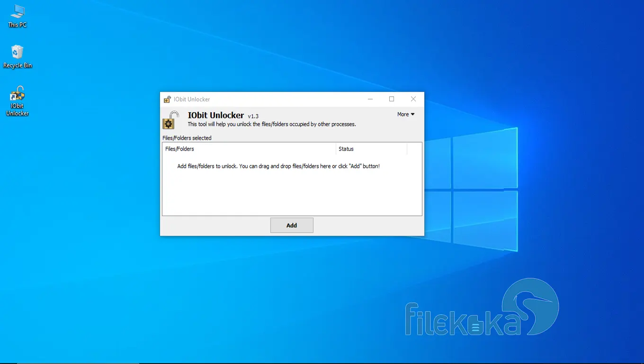
Task: Click the Files/Folders selected label
Action: pyautogui.click(x=187, y=138)
